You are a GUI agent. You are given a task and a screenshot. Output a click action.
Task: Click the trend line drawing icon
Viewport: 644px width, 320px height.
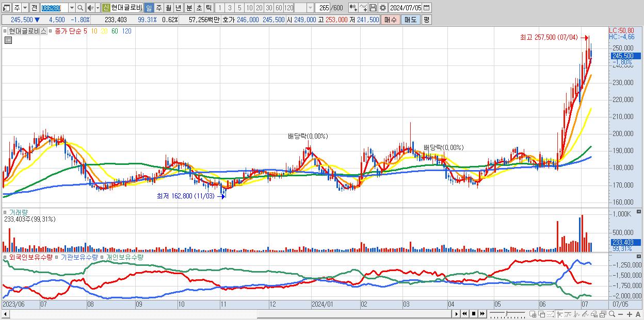568,314
